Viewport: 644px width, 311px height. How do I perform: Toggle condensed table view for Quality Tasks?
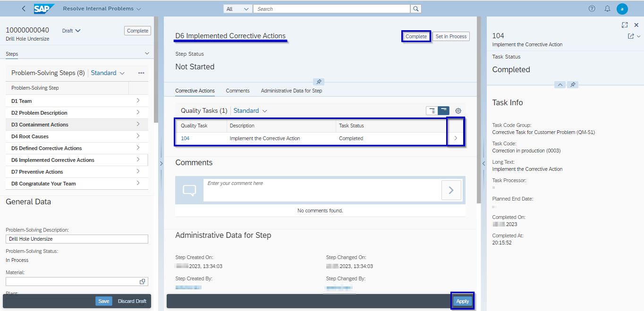(x=444, y=110)
